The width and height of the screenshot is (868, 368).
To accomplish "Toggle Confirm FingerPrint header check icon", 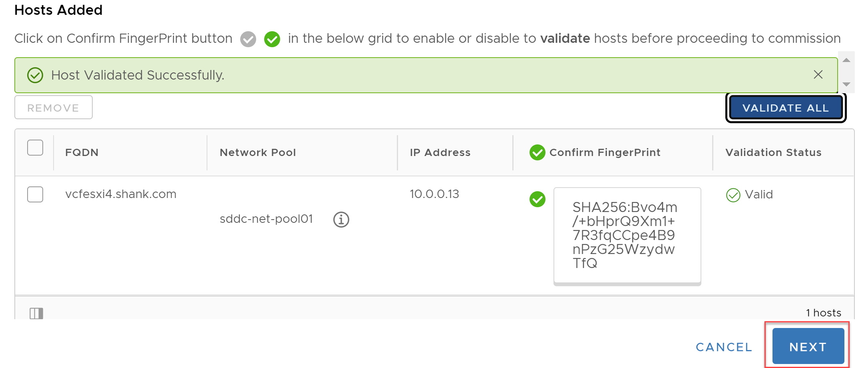I will point(538,152).
